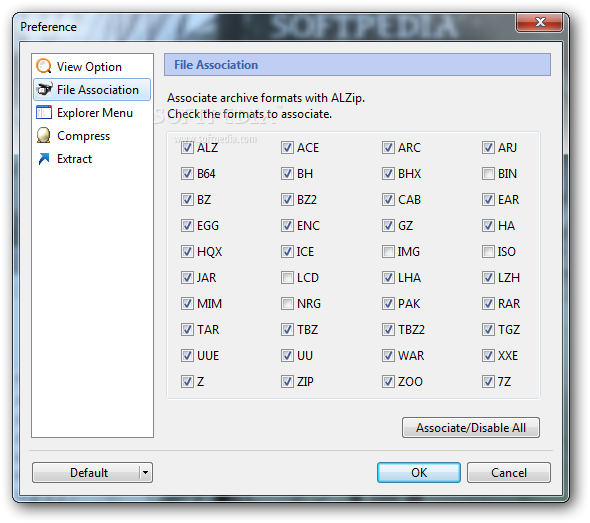Toggle the TBZ checkbox
This screenshot has width=590, height=523.
[287, 330]
